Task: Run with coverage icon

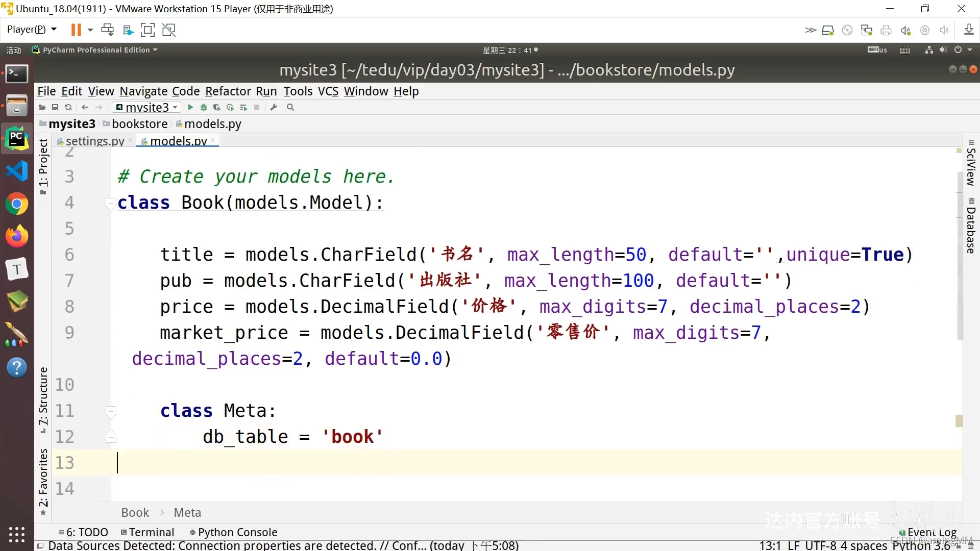Action: pos(216,107)
